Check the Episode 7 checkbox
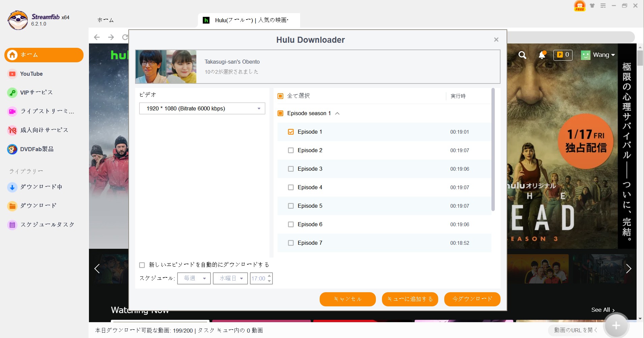The width and height of the screenshot is (644, 338). pyautogui.click(x=291, y=243)
